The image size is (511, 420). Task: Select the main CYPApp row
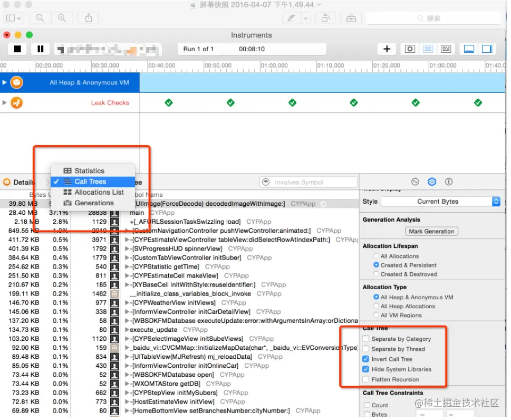[179, 213]
